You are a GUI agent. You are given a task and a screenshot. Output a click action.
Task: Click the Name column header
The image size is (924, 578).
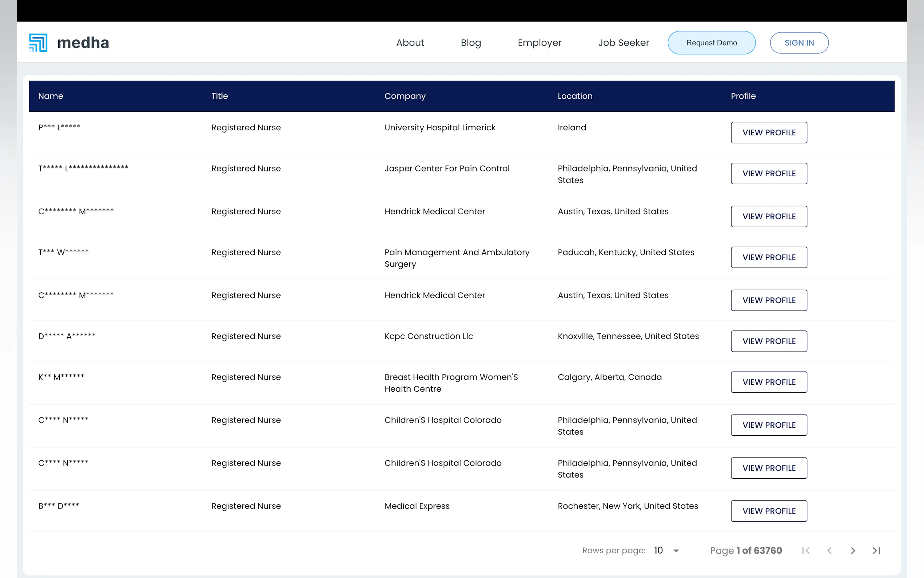[51, 96]
